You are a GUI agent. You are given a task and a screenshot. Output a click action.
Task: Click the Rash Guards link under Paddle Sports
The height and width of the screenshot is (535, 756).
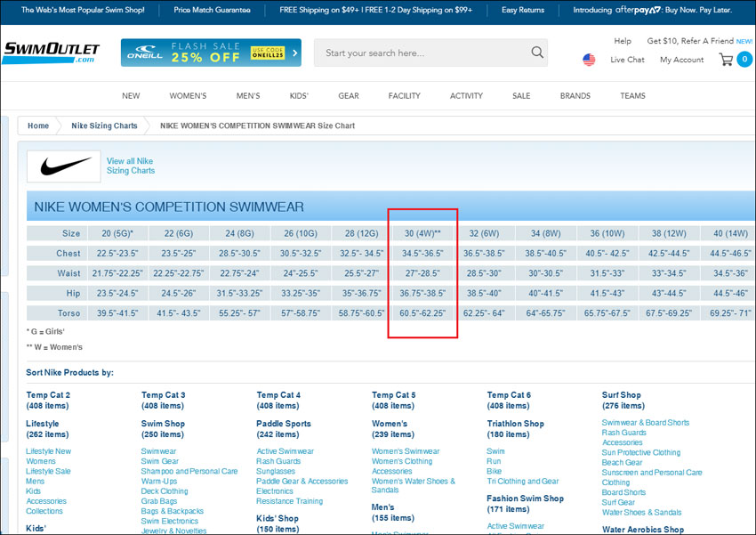click(x=278, y=462)
